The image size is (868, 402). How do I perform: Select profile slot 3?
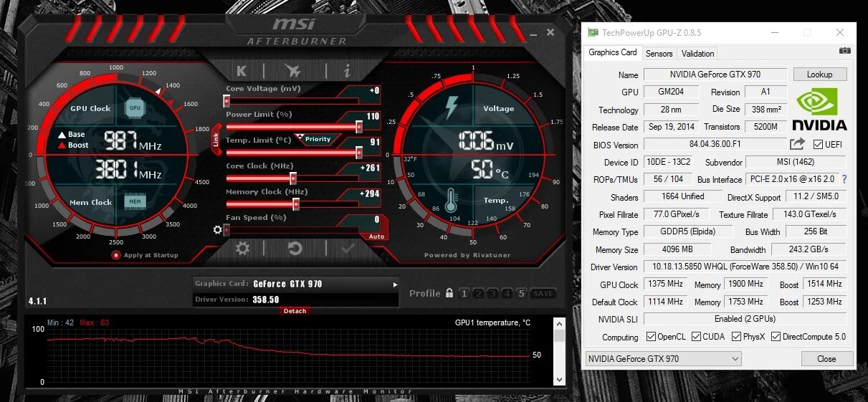point(493,293)
